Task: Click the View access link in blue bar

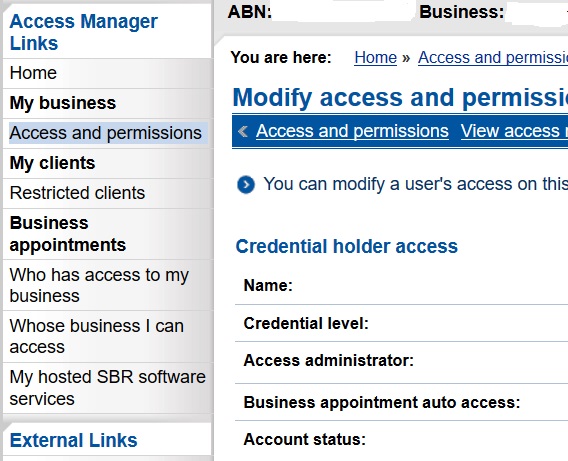Action: point(514,131)
